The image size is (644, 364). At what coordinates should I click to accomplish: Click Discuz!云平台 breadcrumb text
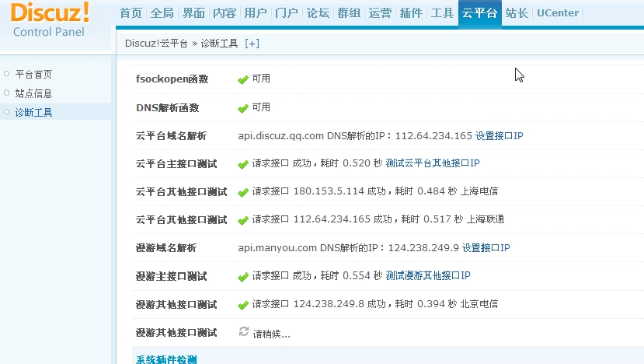[x=156, y=44]
